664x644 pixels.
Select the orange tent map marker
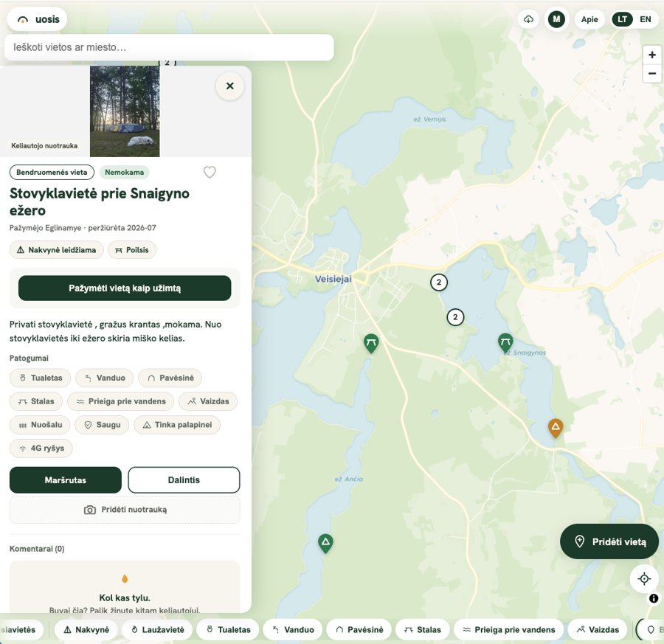pos(555,428)
